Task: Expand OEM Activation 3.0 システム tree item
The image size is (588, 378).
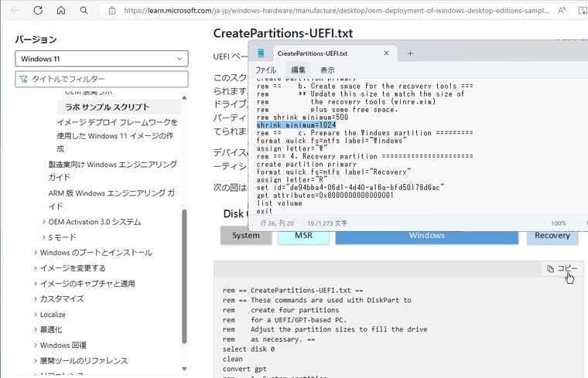Action: tap(44, 222)
